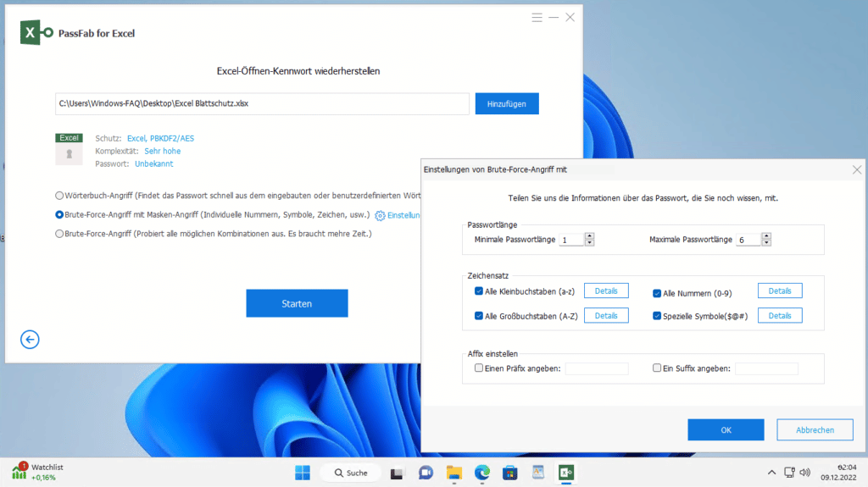This screenshot has height=487, width=868.
Task: Show hidden system tray icons
Action: pyautogui.click(x=771, y=473)
